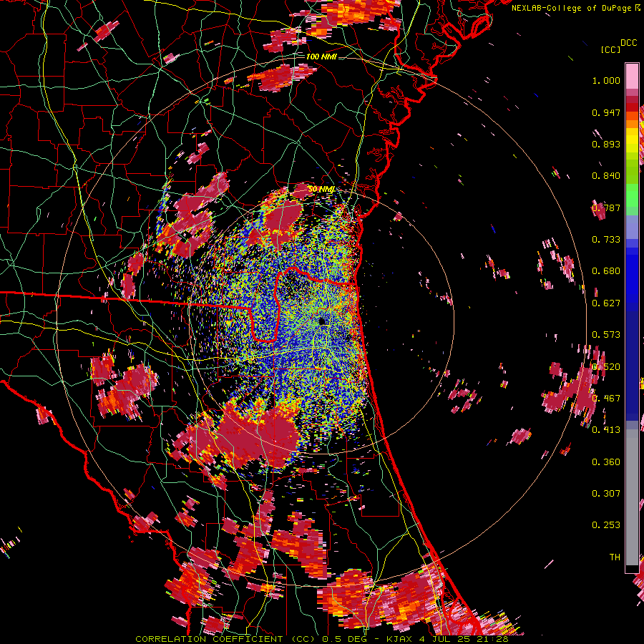Click the NEXLAB-College of DuPage label

point(571,8)
